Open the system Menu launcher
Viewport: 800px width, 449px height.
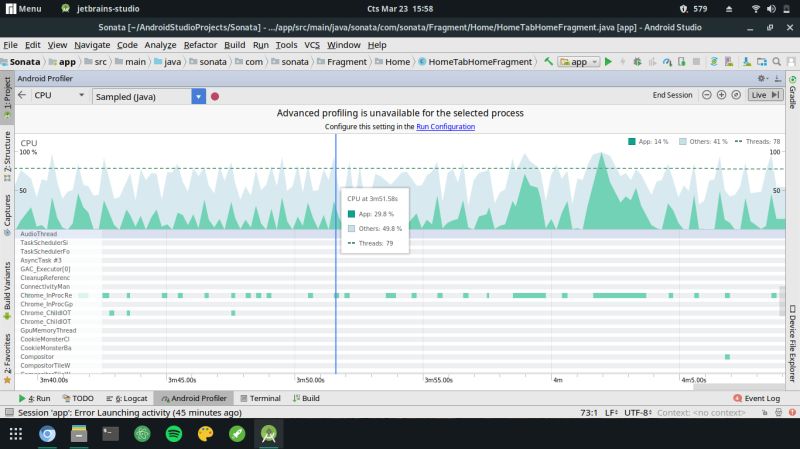(x=23, y=9)
